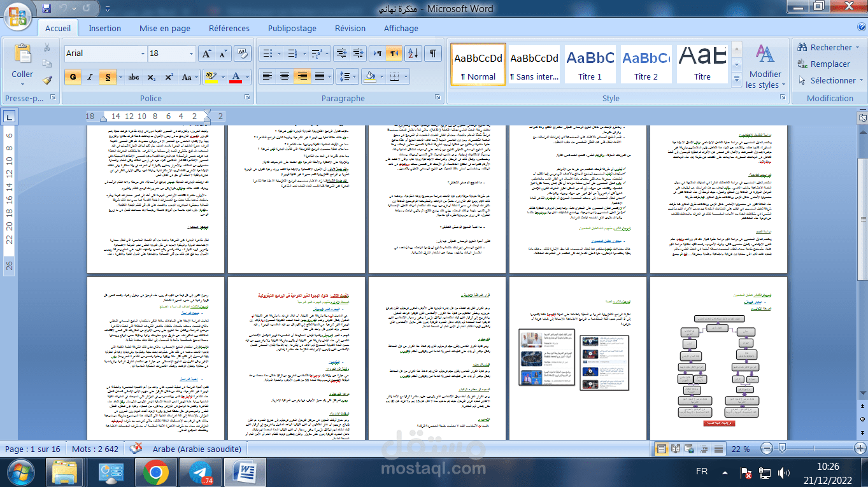Toggle right alignment button
The height and width of the screenshot is (487, 868).
tap(302, 76)
